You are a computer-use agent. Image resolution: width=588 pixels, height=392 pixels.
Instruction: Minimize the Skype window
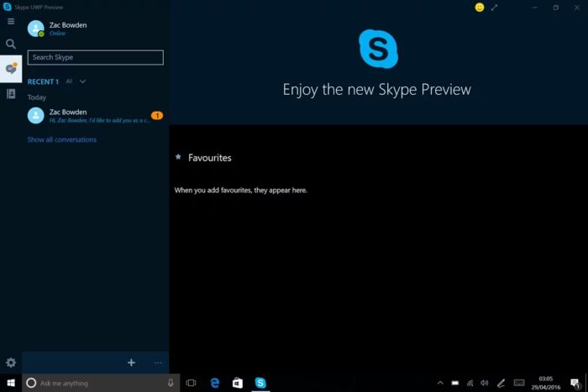[x=535, y=8]
